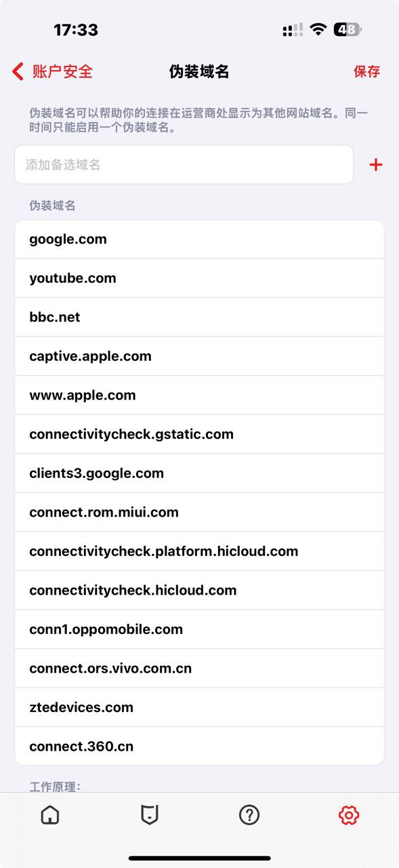Tap the Wi-Fi status icon
This screenshot has width=399, height=868.
point(318,30)
